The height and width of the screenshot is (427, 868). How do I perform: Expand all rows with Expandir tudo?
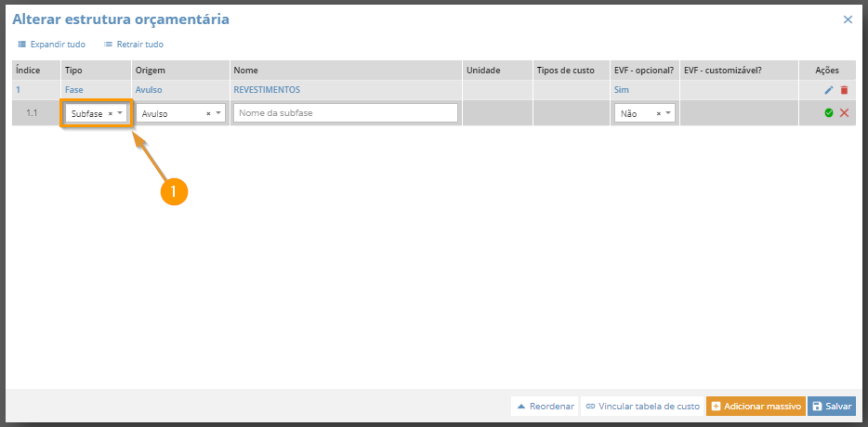click(51, 45)
